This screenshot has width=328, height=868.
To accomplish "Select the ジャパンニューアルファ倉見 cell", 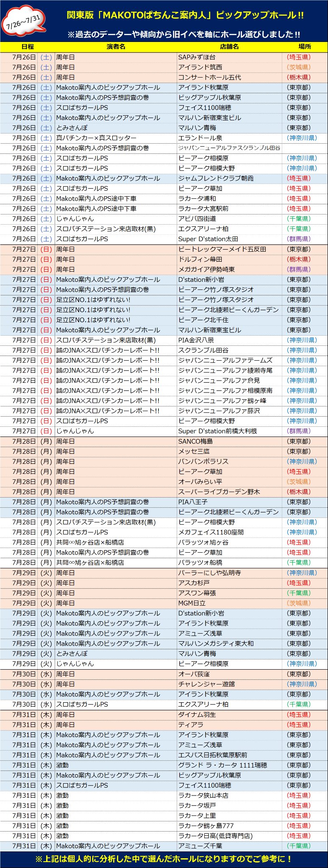I will click(x=229, y=381).
